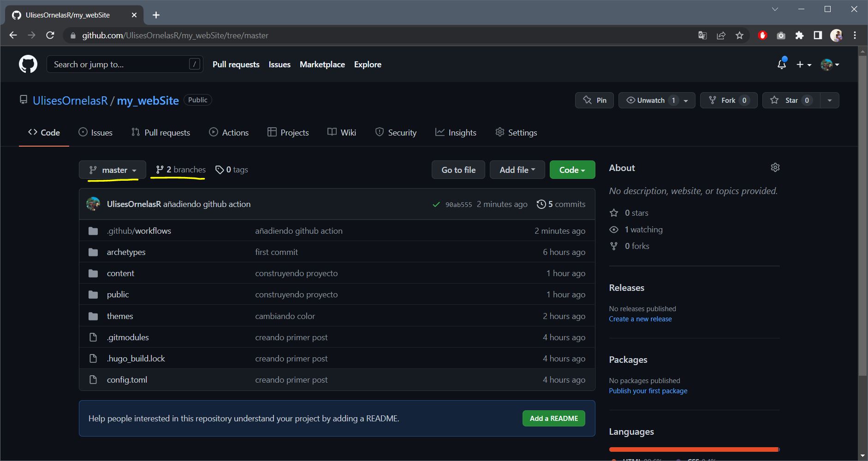Viewport: 868px width, 461px height.
Task: Open the Star lists dropdown arrow
Action: click(829, 100)
